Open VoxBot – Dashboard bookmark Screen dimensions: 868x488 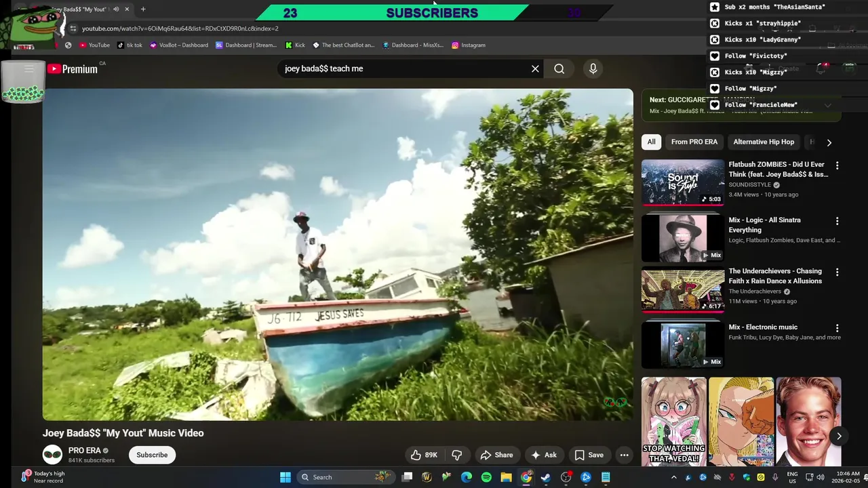click(178, 45)
